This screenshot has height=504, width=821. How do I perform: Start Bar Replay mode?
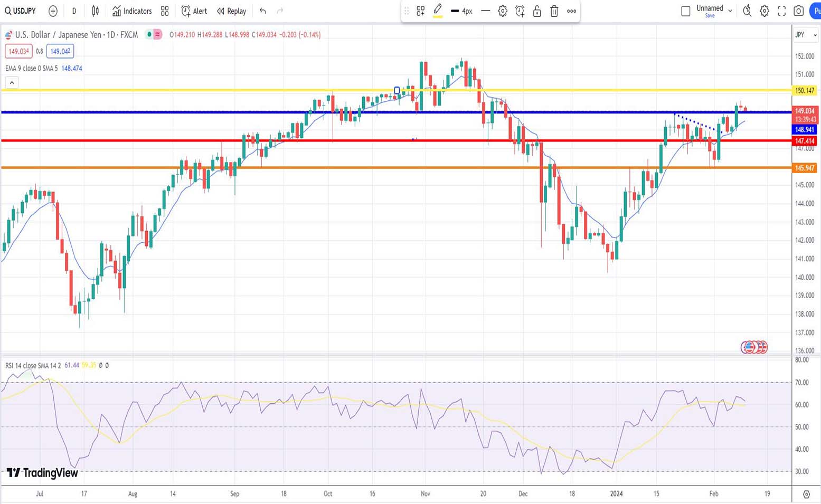[x=232, y=11]
